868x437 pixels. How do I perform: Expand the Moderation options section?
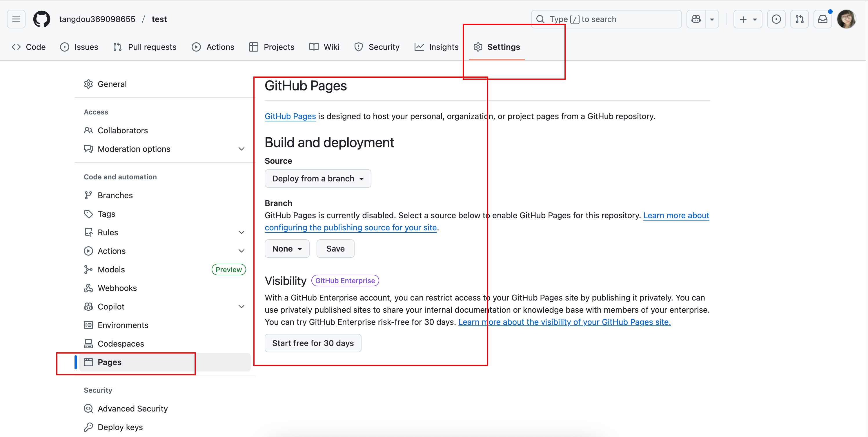[241, 149]
